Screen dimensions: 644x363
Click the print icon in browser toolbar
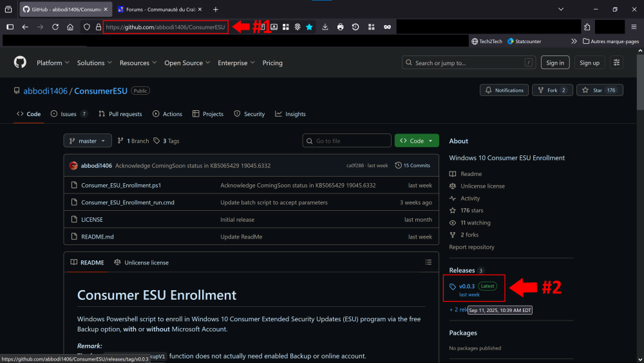click(x=340, y=27)
